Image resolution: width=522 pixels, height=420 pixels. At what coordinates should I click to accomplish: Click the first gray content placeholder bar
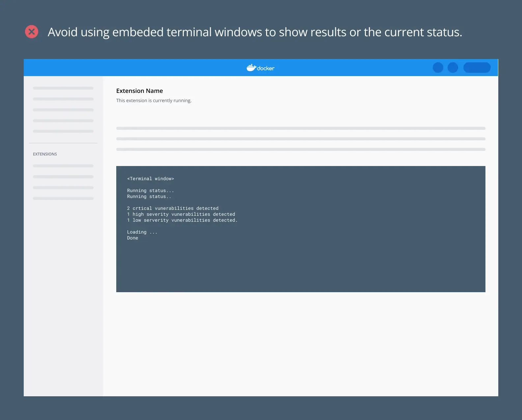click(x=300, y=128)
